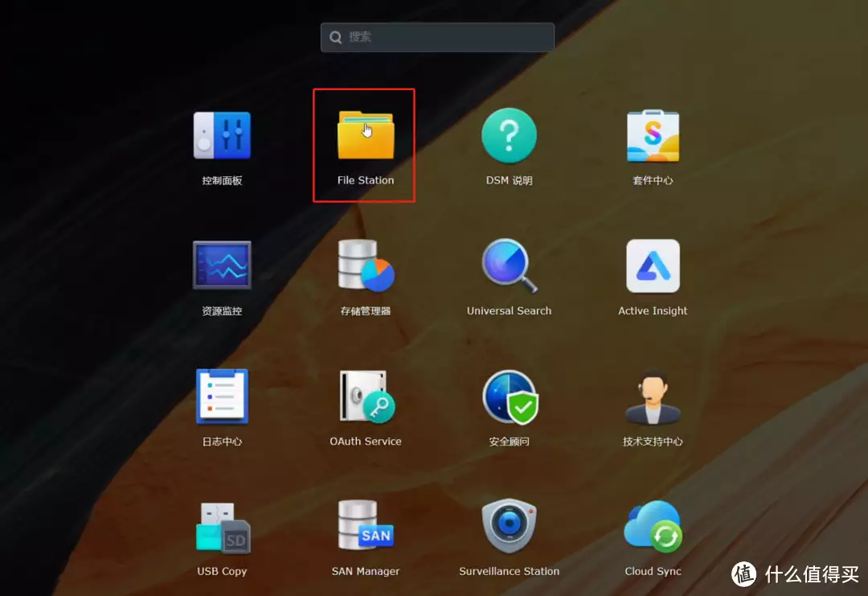This screenshot has width=868, height=596.
Task: Click the 套件中心 label text
Action: pyautogui.click(x=653, y=181)
